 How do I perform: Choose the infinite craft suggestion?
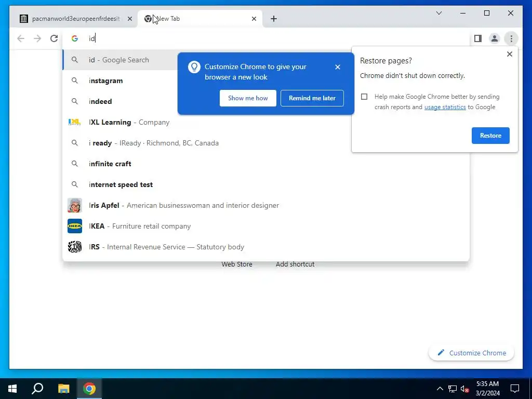266,164
